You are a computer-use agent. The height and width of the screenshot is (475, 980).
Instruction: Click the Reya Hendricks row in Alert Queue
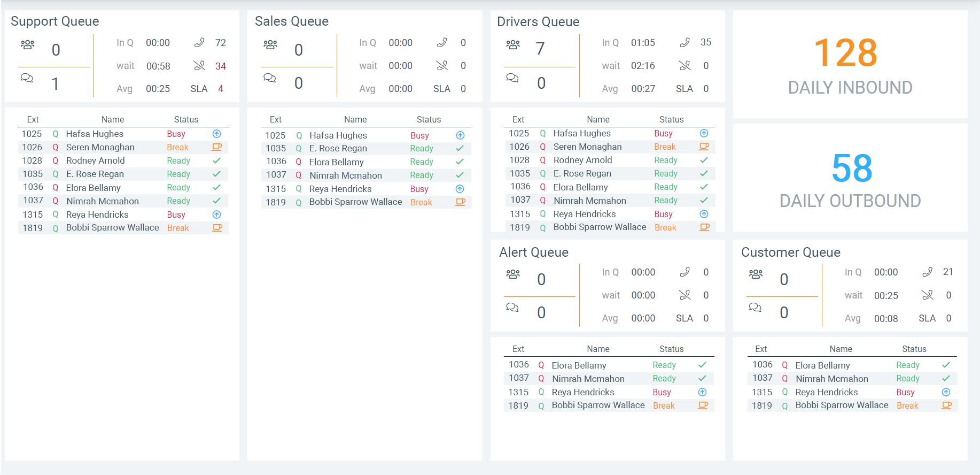click(x=609, y=392)
